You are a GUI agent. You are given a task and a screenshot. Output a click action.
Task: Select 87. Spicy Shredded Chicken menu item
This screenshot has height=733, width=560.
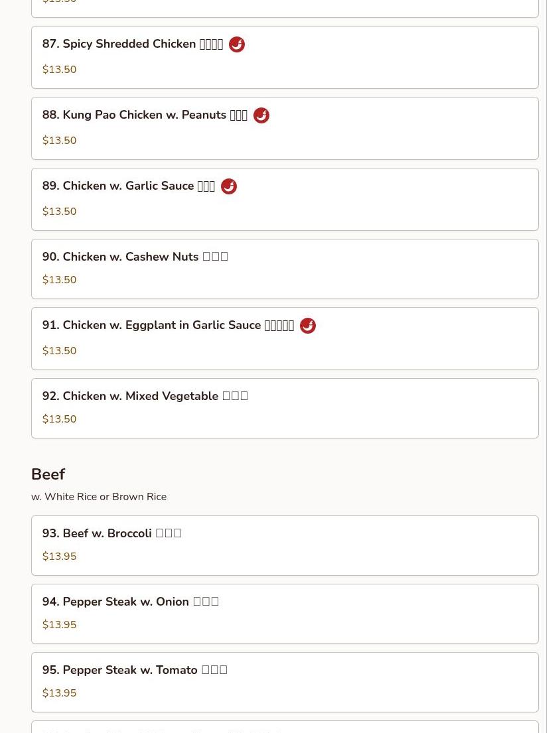pyautogui.click(x=285, y=58)
